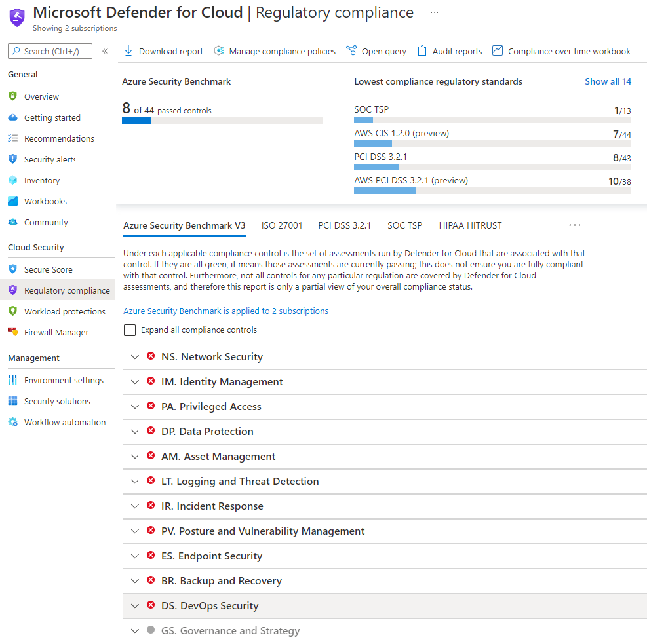This screenshot has height=644, width=647.
Task: Click the Audit reports clipboard icon
Action: (x=422, y=50)
